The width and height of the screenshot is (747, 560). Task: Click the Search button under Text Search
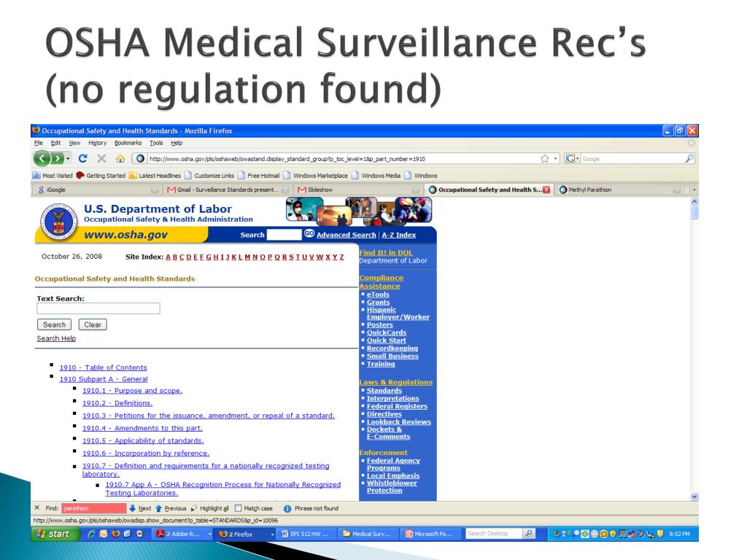(54, 324)
